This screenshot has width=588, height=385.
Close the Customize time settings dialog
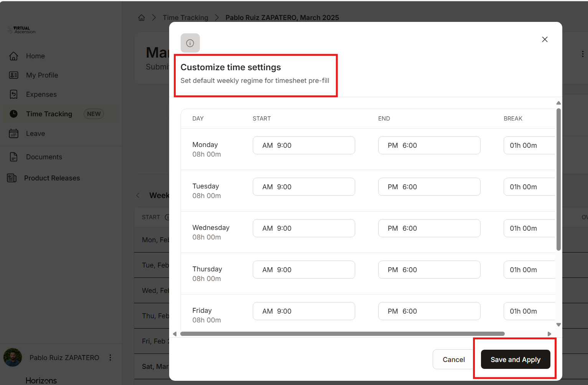(545, 40)
